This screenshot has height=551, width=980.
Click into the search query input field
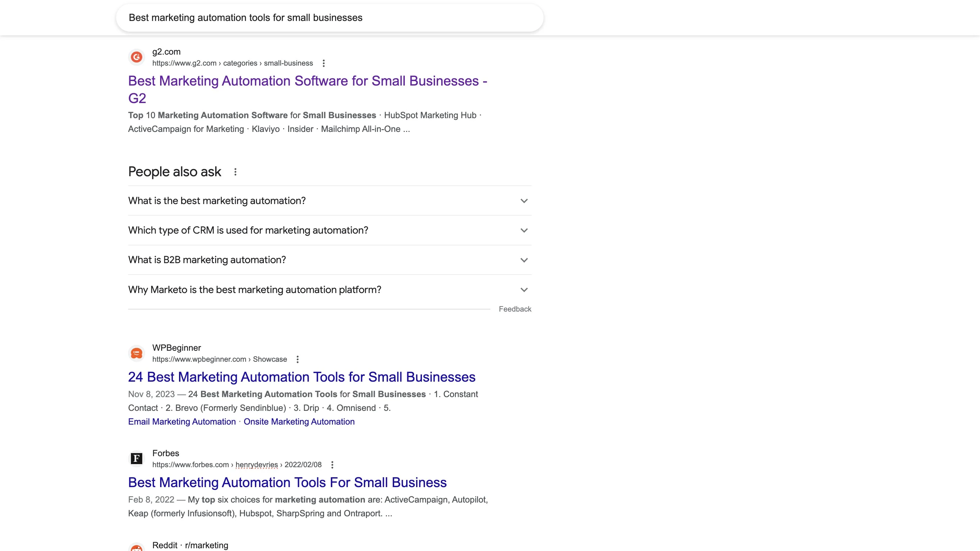coord(330,18)
